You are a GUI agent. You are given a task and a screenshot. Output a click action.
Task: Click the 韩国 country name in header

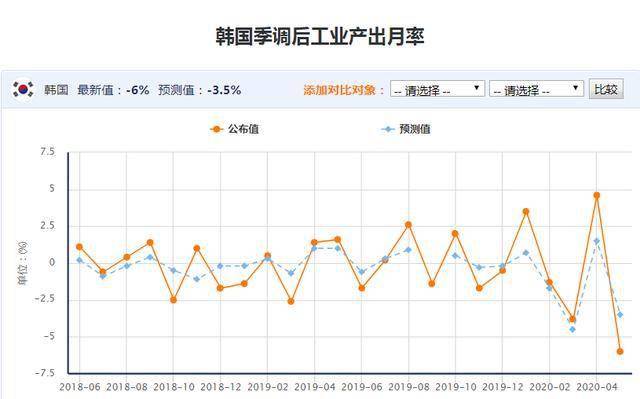tap(56, 89)
